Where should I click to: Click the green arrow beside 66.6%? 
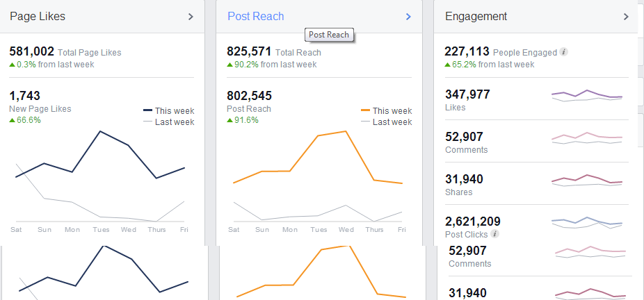[x=12, y=120]
